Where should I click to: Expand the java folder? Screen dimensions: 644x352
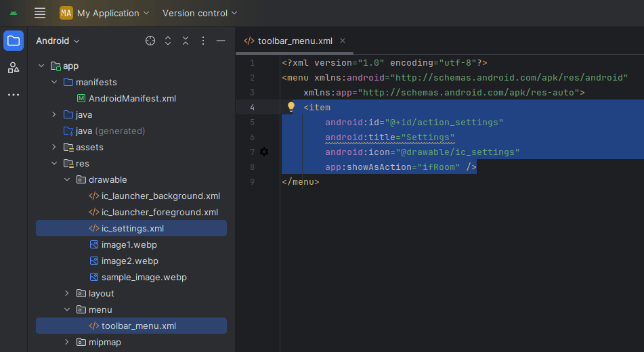tap(54, 114)
